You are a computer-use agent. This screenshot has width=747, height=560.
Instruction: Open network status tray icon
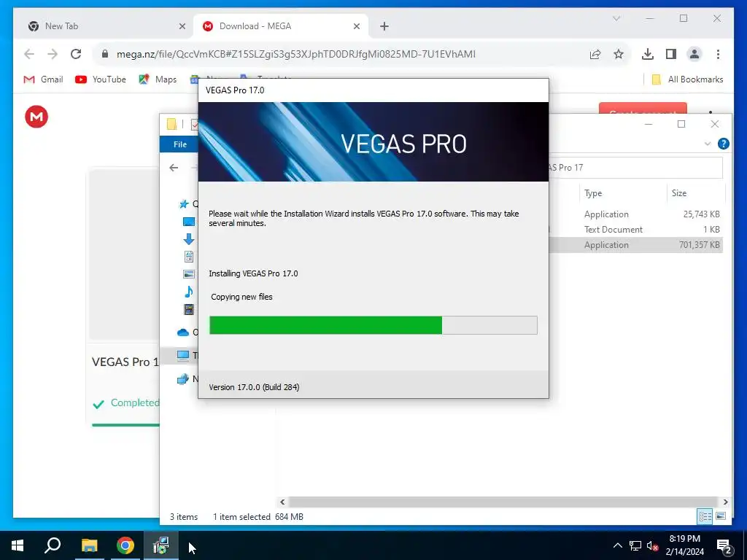point(635,545)
